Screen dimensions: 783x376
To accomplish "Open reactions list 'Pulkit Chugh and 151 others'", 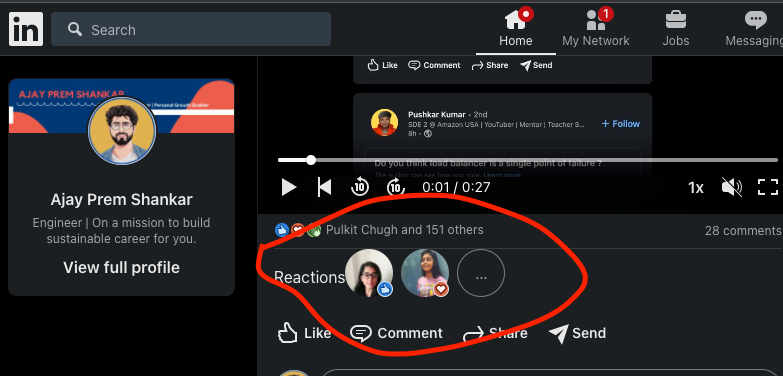I will (x=404, y=230).
